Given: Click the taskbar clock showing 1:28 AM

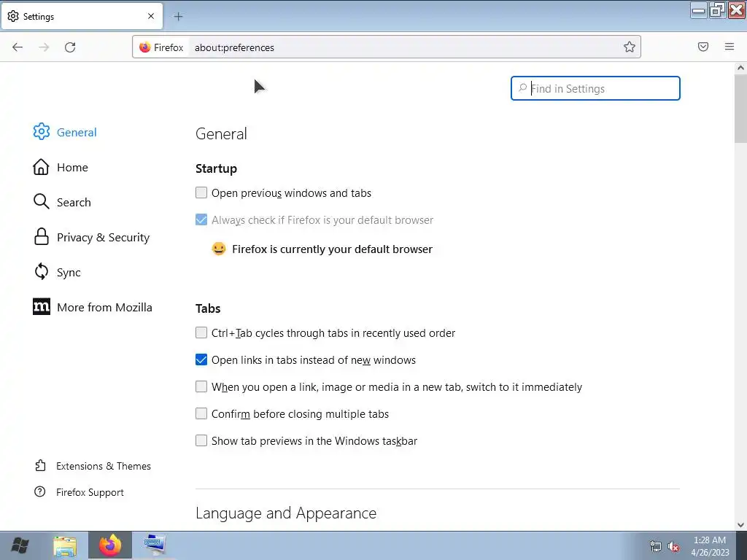Looking at the screenshot, I should pyautogui.click(x=710, y=546).
